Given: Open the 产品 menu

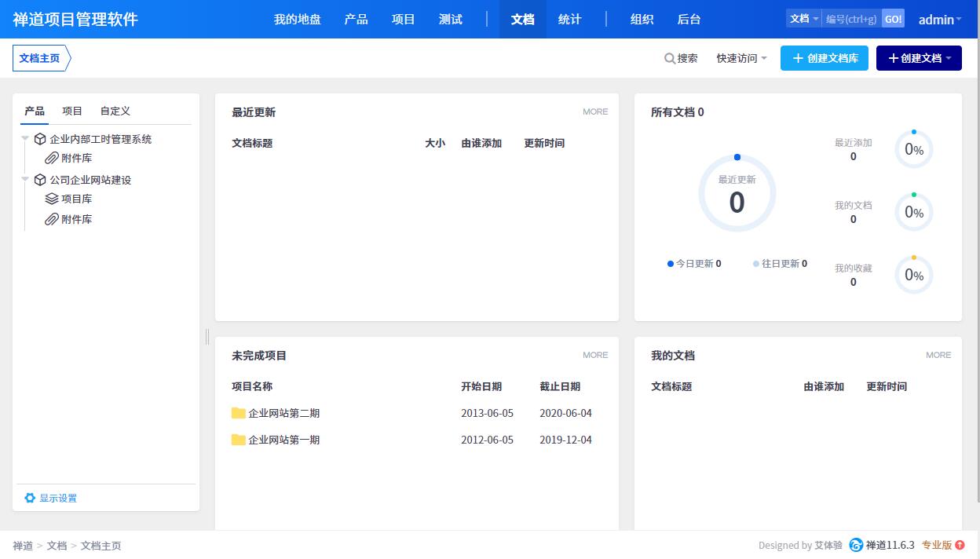Looking at the screenshot, I should coord(357,20).
